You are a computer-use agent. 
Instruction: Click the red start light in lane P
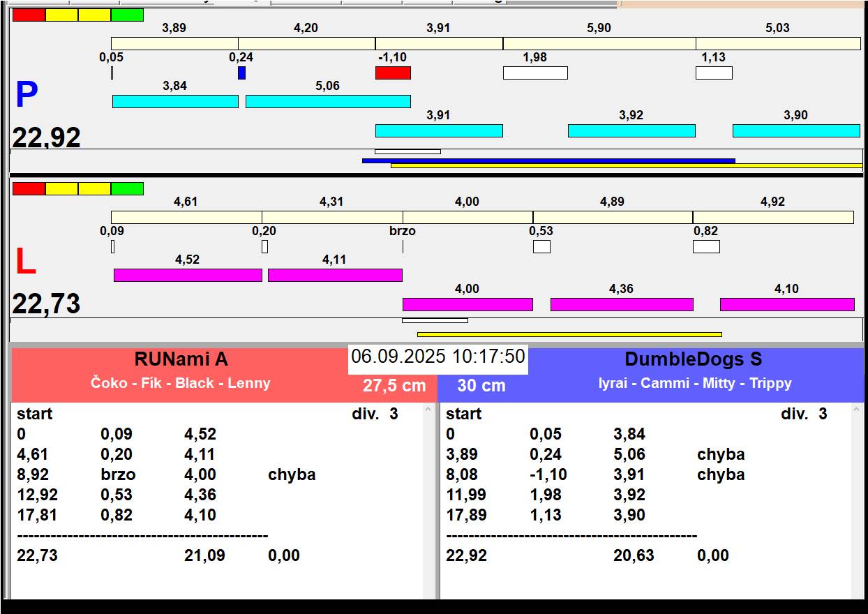tap(29, 15)
